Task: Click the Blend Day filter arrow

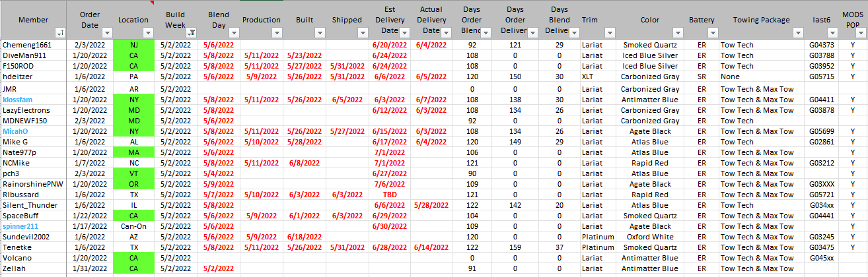Action: [x=235, y=32]
